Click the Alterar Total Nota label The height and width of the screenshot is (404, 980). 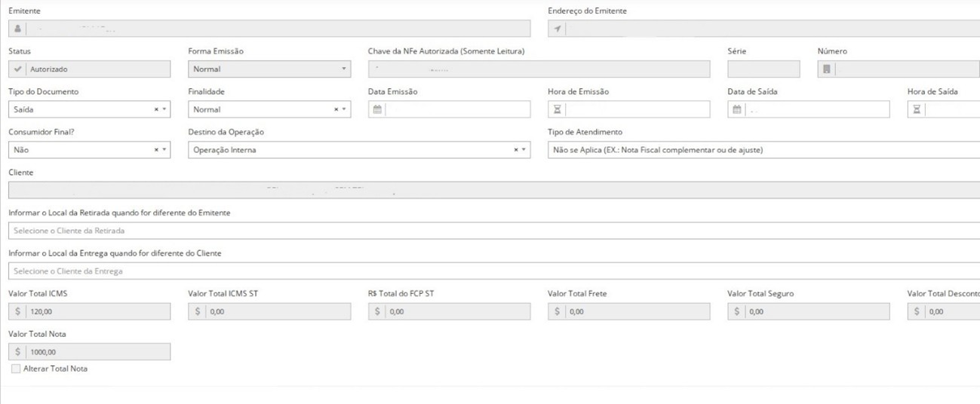(x=55, y=369)
